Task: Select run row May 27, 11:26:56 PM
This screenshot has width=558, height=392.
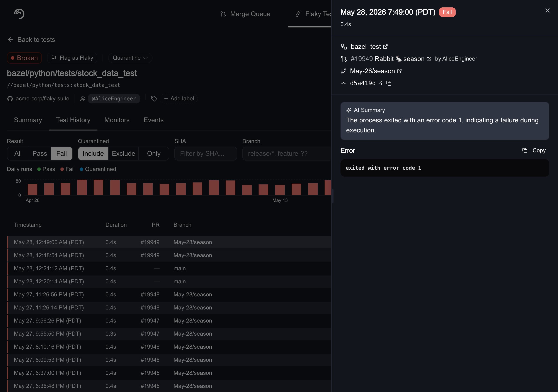Action: pyautogui.click(x=169, y=294)
